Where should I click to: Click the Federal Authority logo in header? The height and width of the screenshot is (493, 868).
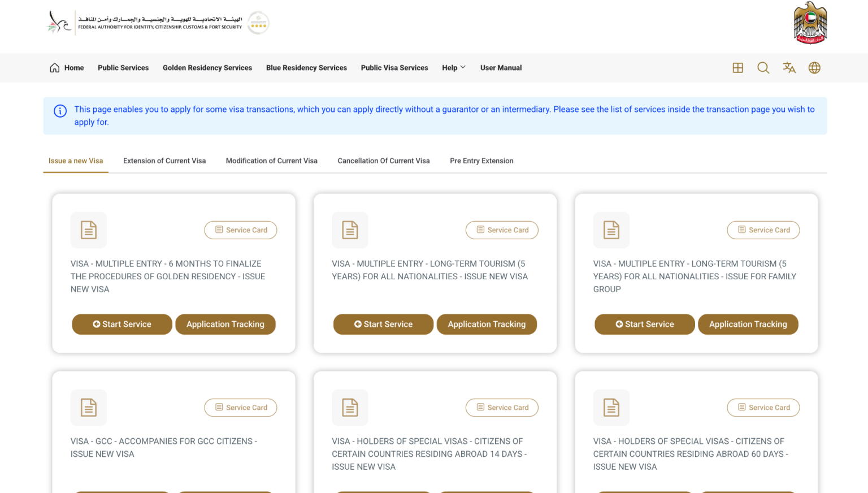[x=144, y=23]
